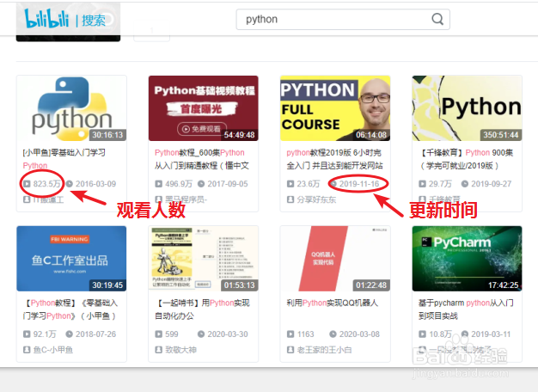The height and width of the screenshot is (392, 538).
Task: Click clock icon beside 2019-09-27
Action: coord(465,184)
